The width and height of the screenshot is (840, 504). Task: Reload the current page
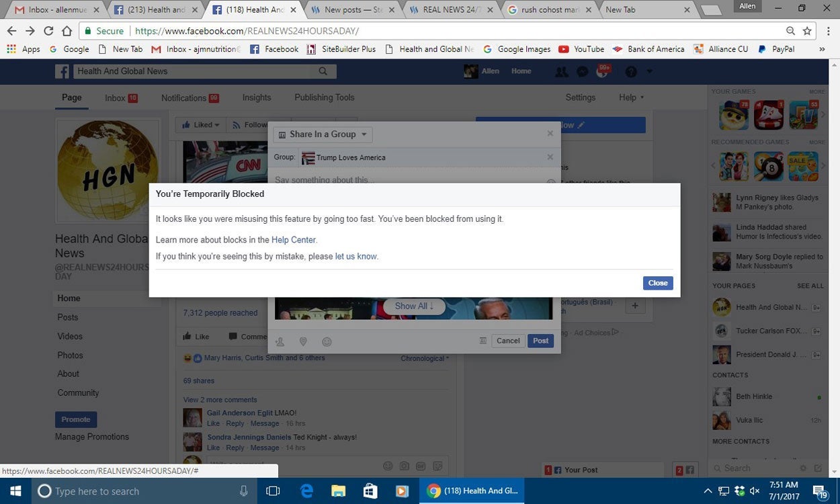(x=48, y=31)
